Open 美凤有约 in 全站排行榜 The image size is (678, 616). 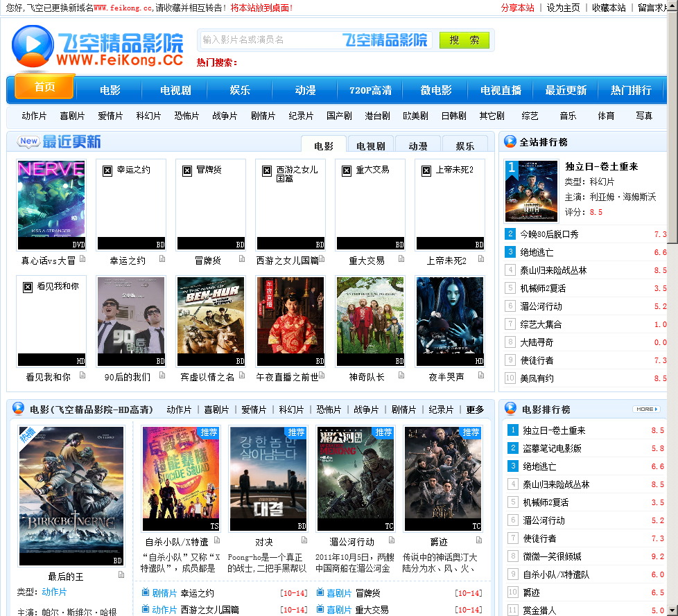[x=536, y=378]
